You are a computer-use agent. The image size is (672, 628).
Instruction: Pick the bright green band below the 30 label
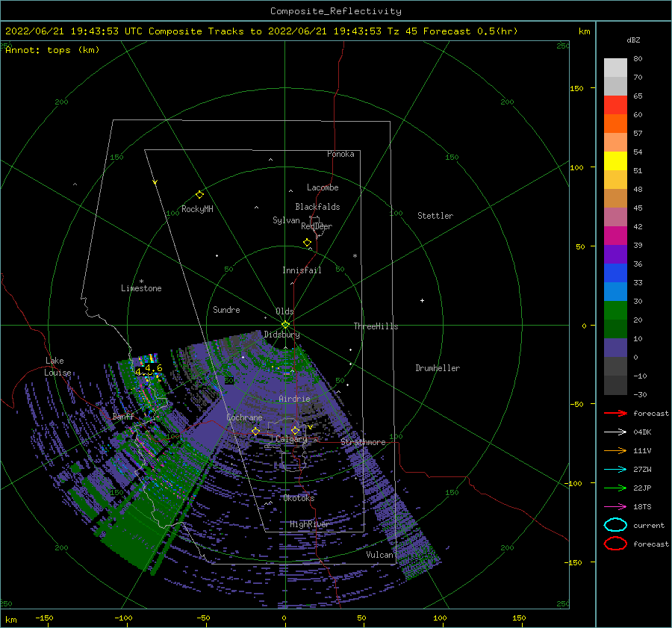coord(615,311)
